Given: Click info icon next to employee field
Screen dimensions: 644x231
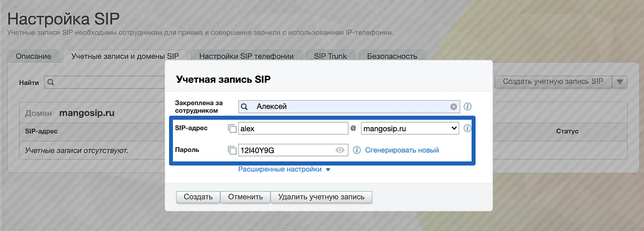Looking at the screenshot, I should [x=467, y=106].
